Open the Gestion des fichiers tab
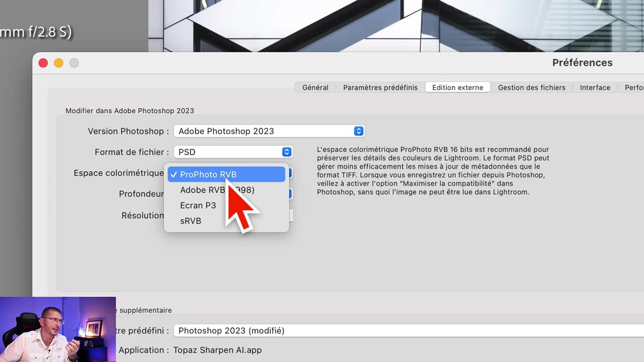Screen dimensions: 644x362 (x=532, y=87)
